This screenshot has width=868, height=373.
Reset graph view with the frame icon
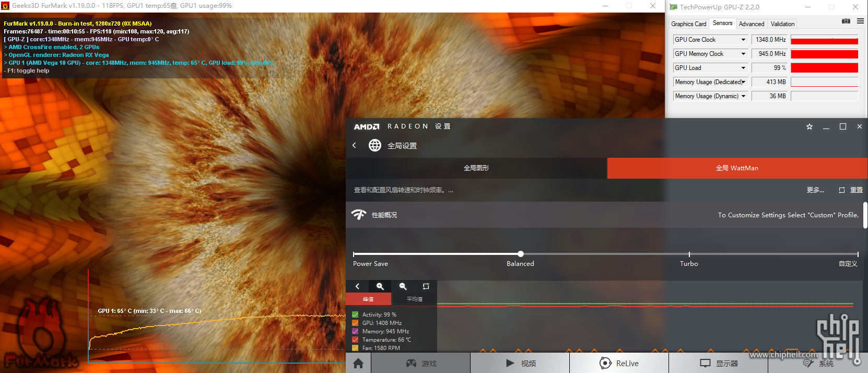426,286
